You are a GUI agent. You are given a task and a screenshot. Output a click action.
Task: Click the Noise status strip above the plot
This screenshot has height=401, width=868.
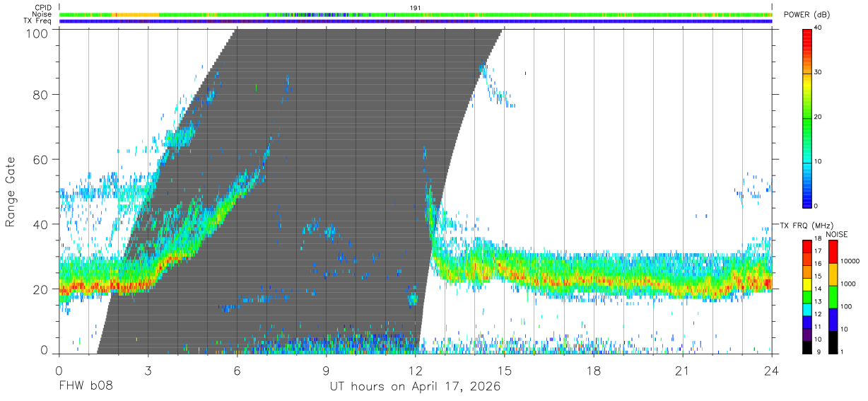416,14
